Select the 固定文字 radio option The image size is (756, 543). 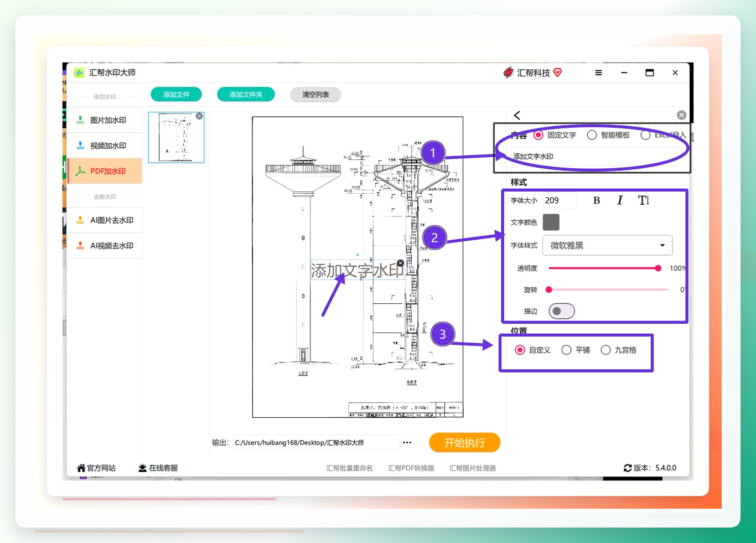pyautogui.click(x=538, y=135)
